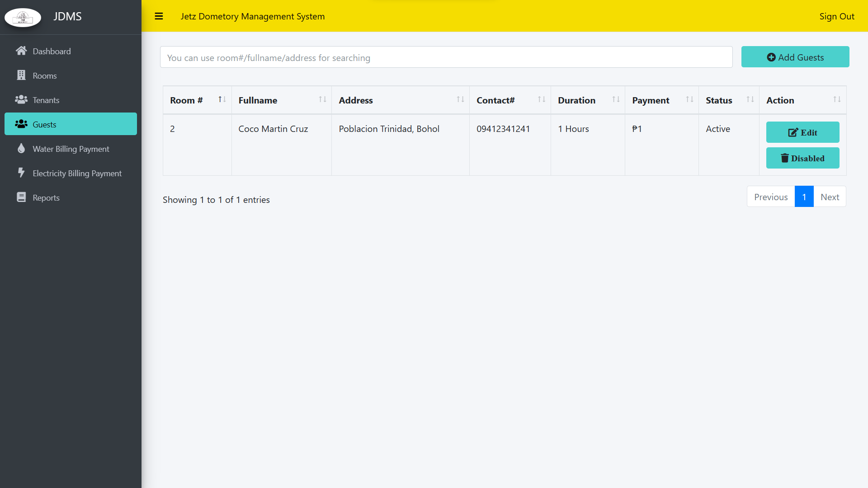Image resolution: width=868 pixels, height=488 pixels.
Task: Click the Dashboard home icon
Action: coord(21,51)
